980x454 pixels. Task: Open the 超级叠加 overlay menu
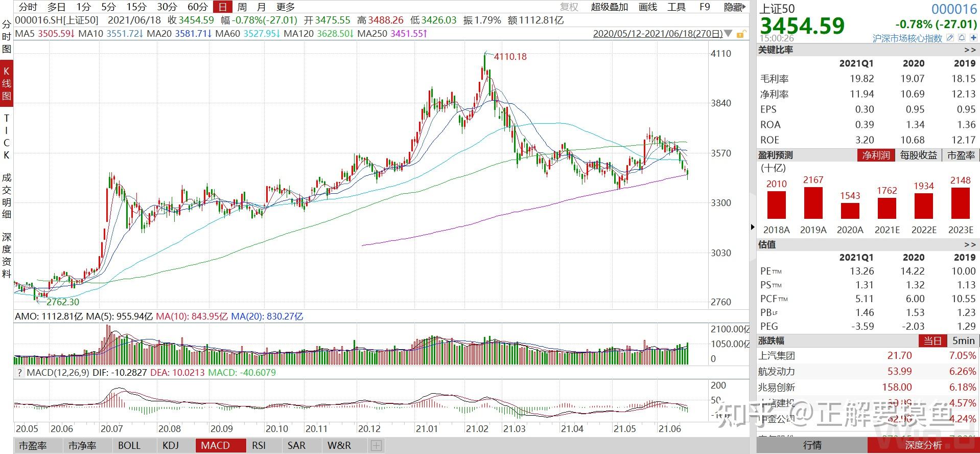[609, 7]
